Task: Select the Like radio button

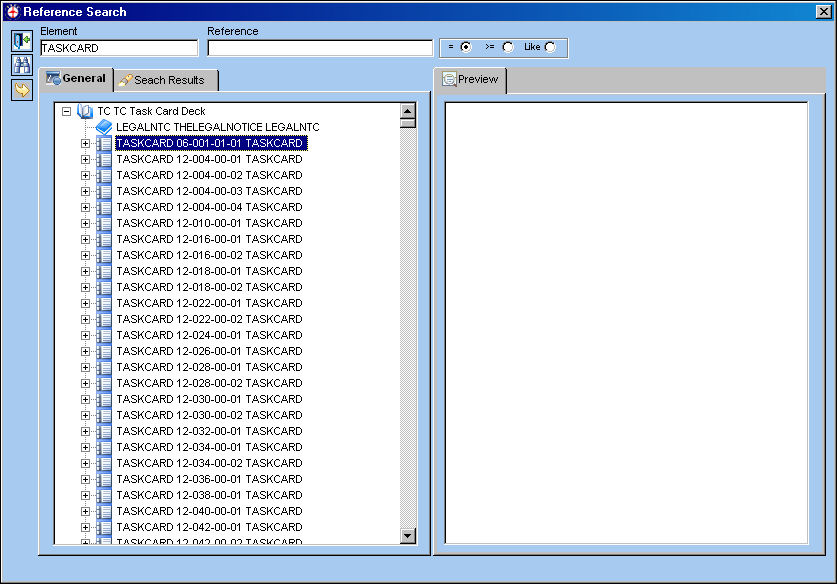Action: click(x=550, y=47)
